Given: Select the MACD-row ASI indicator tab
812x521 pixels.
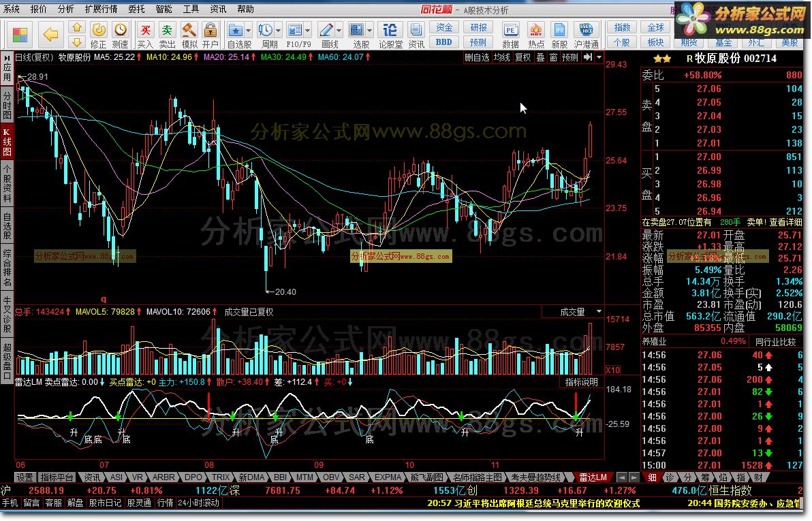Looking at the screenshot, I should (116, 477).
